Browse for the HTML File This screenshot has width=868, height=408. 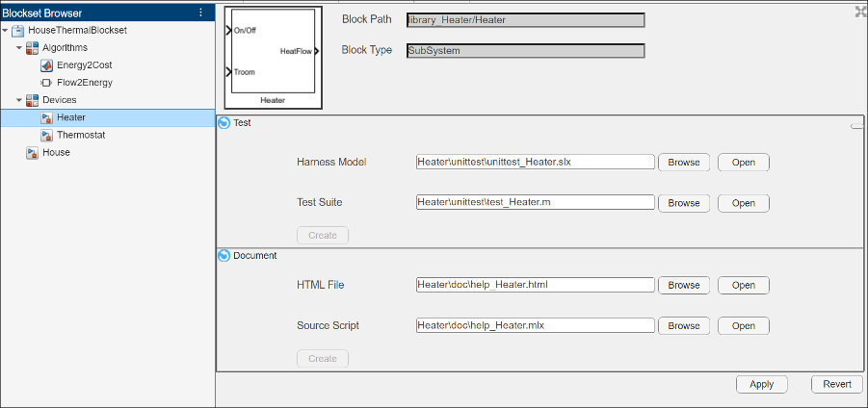click(x=684, y=285)
